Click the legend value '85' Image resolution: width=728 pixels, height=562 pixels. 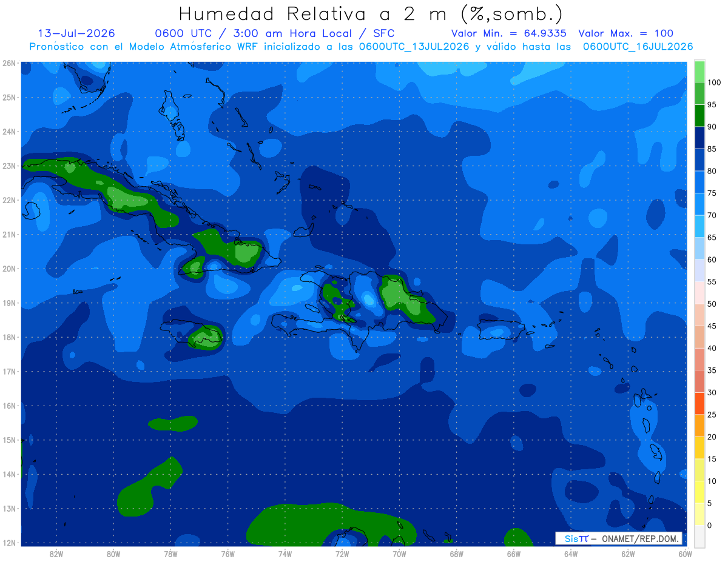pos(712,149)
